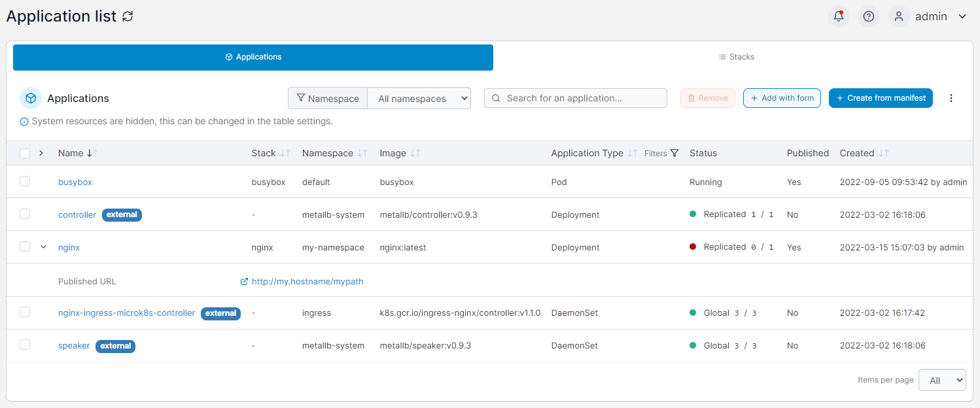Open the All namespaces dropdown
The image size is (980, 408).
click(419, 99)
